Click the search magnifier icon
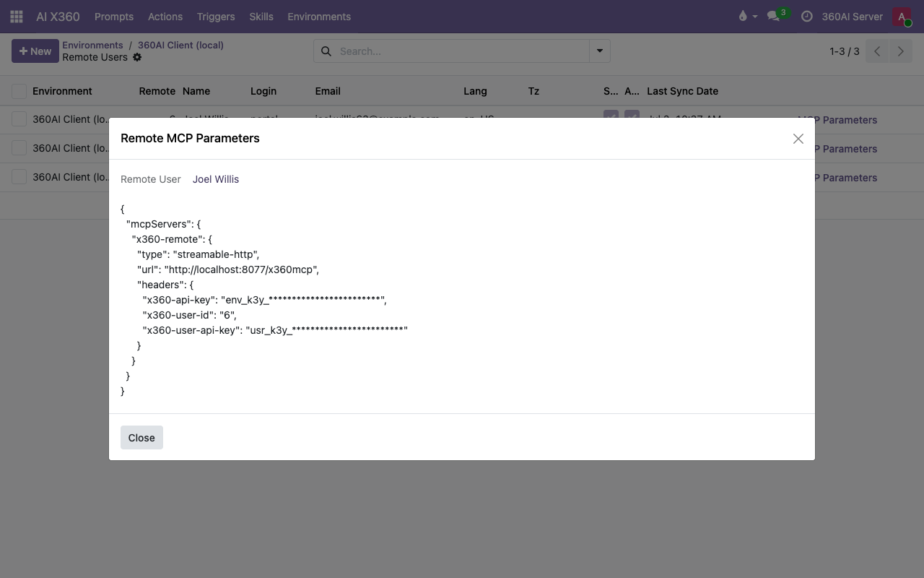 (326, 51)
